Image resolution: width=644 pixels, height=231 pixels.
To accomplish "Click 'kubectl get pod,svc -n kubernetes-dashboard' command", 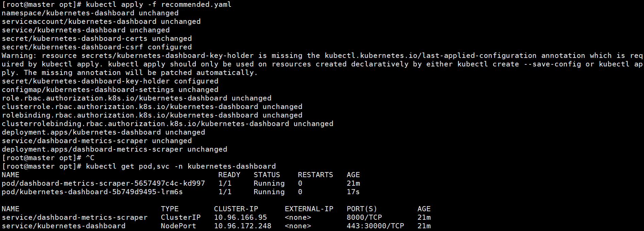I will click(181, 167).
